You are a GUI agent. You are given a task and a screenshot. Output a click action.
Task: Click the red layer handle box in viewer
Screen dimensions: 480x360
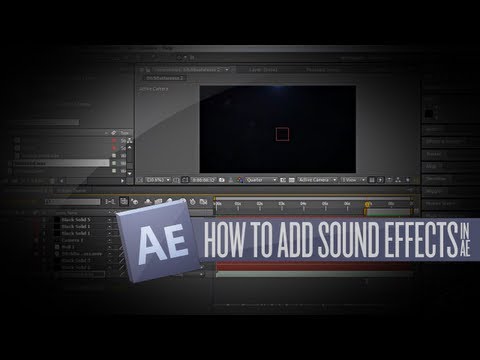point(282,134)
